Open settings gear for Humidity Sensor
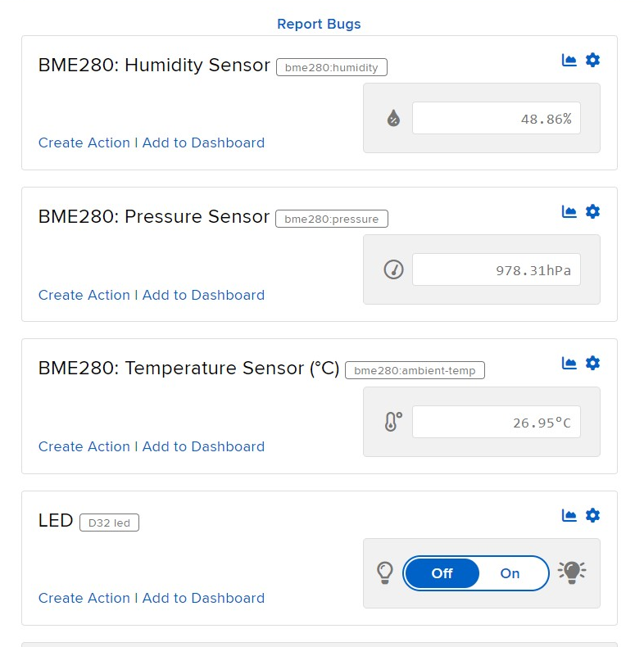This screenshot has height=647, width=644. (x=592, y=61)
